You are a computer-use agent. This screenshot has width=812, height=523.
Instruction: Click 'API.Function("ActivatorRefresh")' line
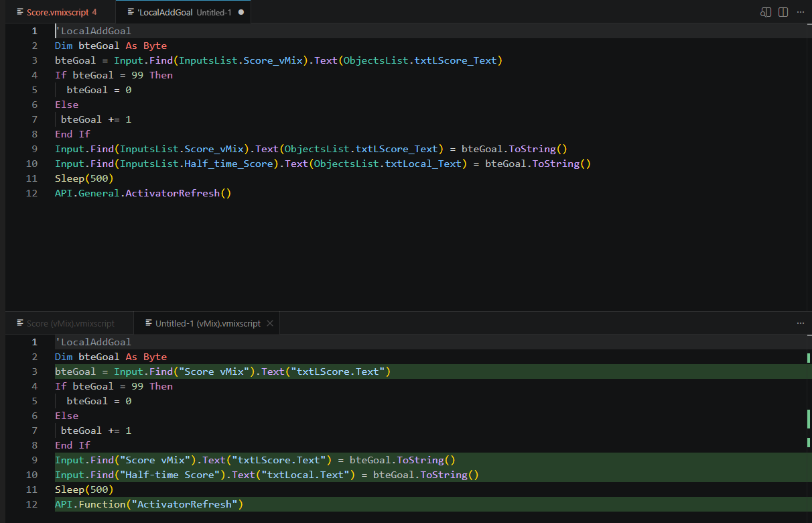tap(149, 504)
